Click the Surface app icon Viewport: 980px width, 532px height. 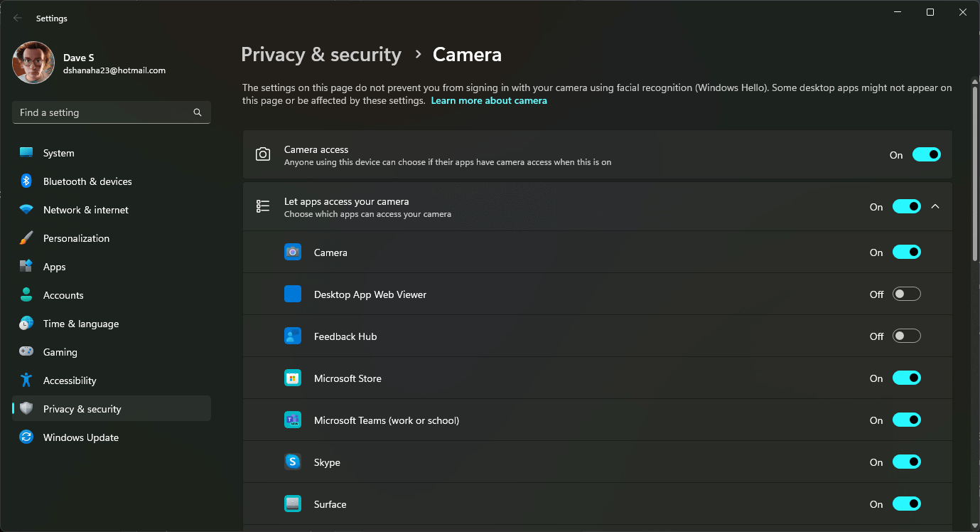coord(293,504)
